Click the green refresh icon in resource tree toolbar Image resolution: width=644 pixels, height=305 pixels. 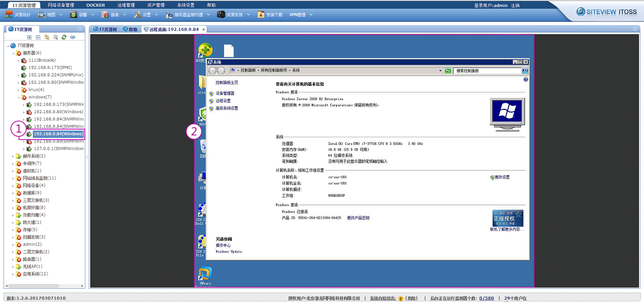pyautogui.click(x=64, y=37)
